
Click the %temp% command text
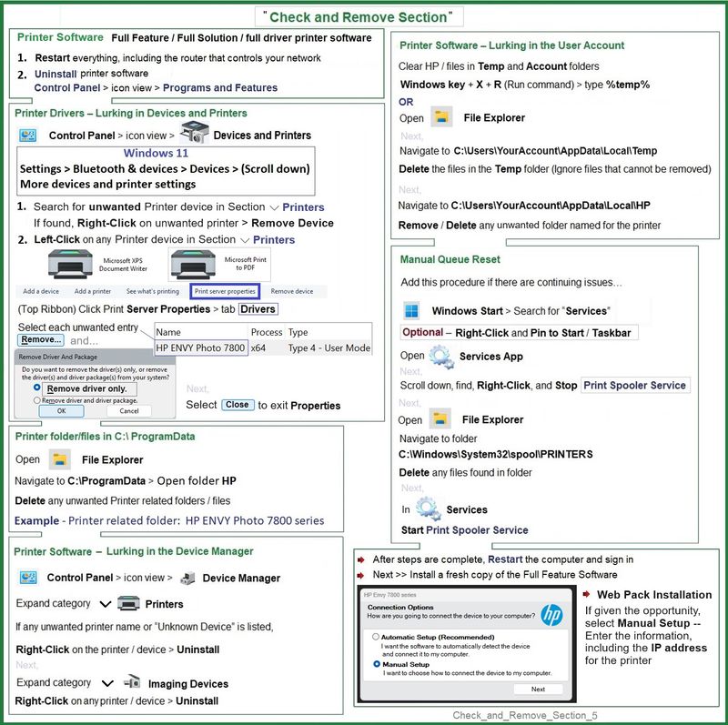pos(628,85)
